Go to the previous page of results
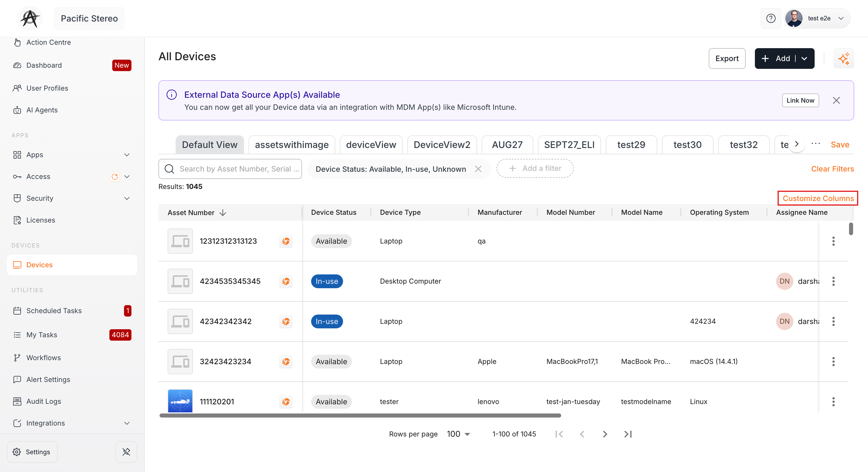The image size is (868, 472). click(582, 434)
